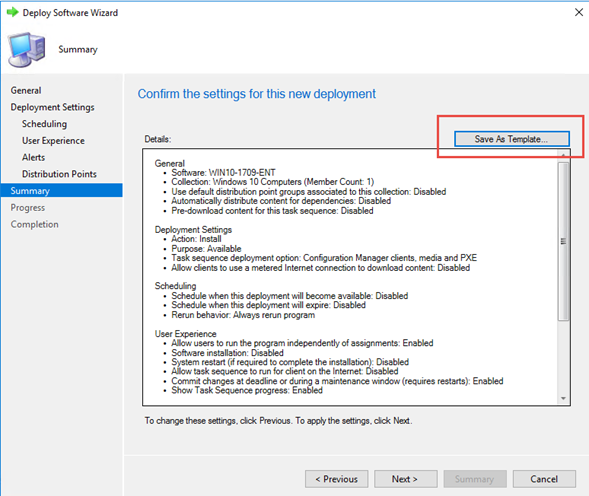Screen dimensions: 589x496
Task: Click the 'Confirm the settings' heading
Action: (257, 94)
